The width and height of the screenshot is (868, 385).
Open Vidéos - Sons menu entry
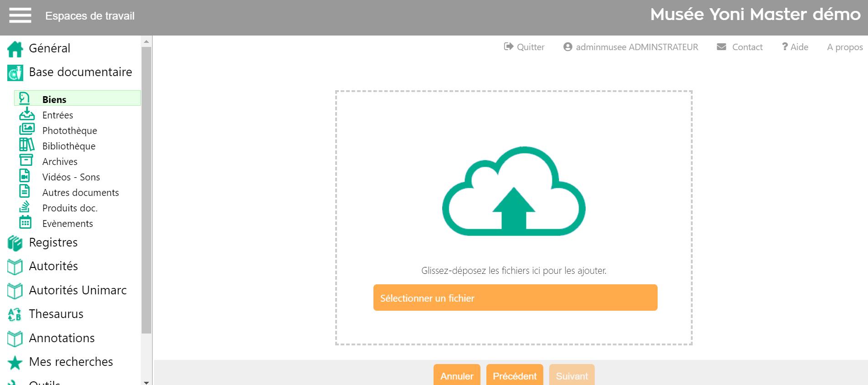click(71, 177)
